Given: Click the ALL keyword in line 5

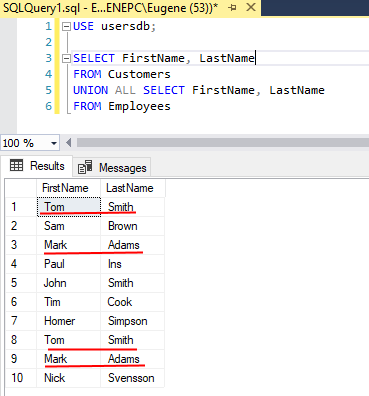Looking at the screenshot, I should (125, 90).
